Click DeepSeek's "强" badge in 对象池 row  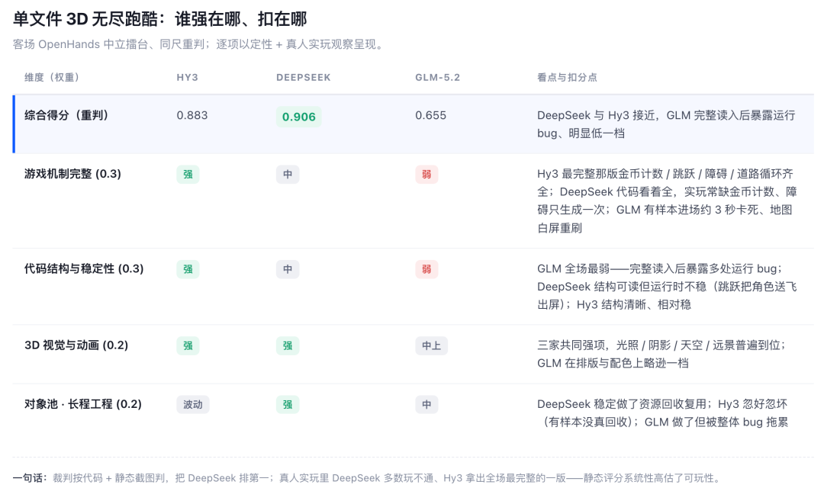[x=288, y=405]
